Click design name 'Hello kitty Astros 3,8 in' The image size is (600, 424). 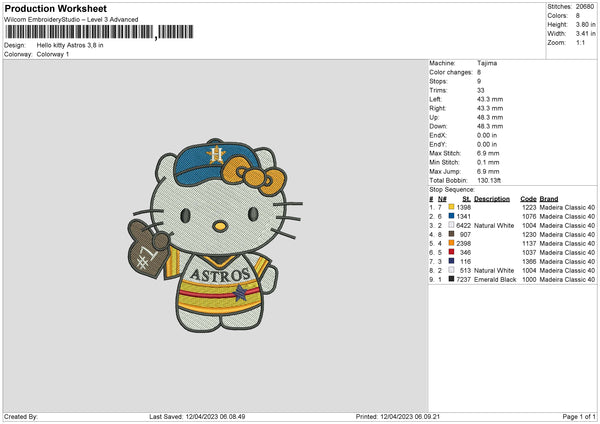tap(70, 45)
